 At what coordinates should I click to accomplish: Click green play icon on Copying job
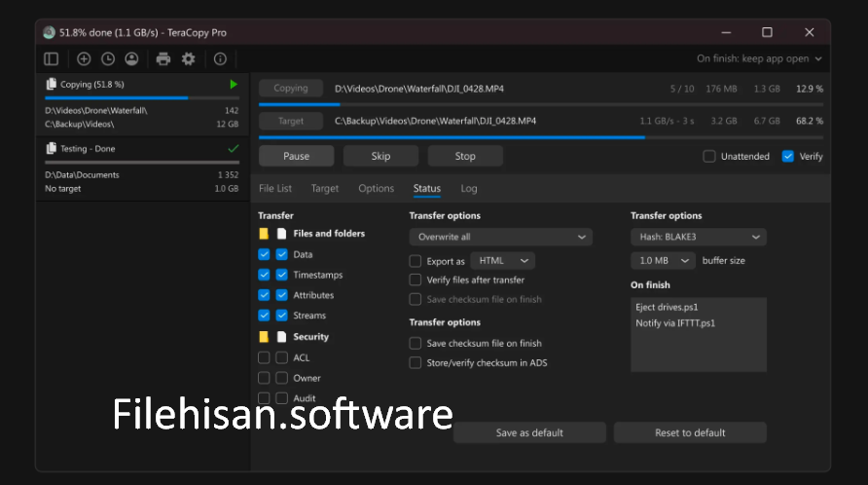pyautogui.click(x=234, y=85)
